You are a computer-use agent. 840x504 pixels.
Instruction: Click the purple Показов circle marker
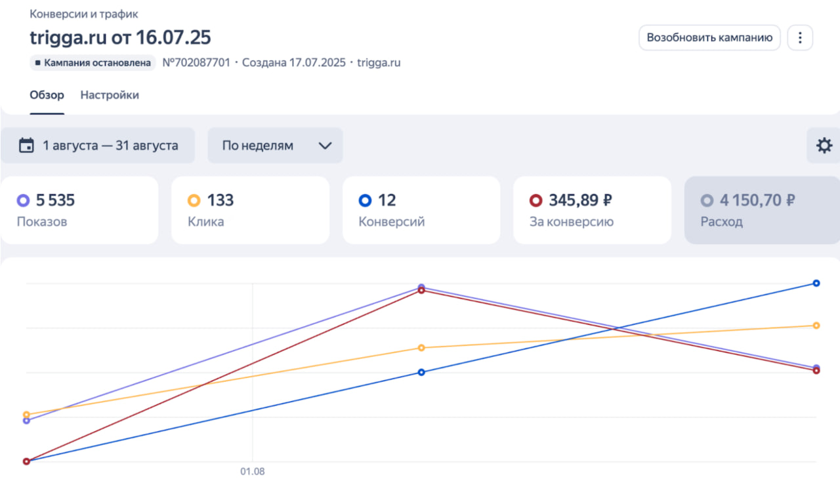24,201
